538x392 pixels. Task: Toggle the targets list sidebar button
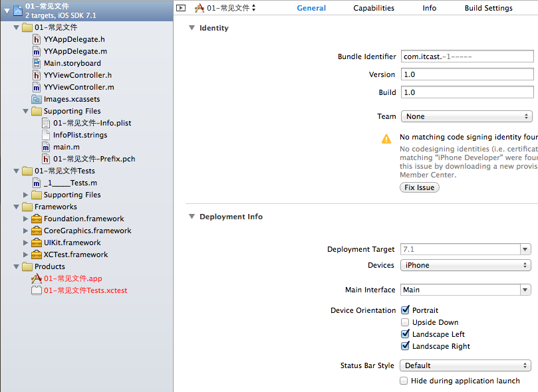tap(181, 8)
